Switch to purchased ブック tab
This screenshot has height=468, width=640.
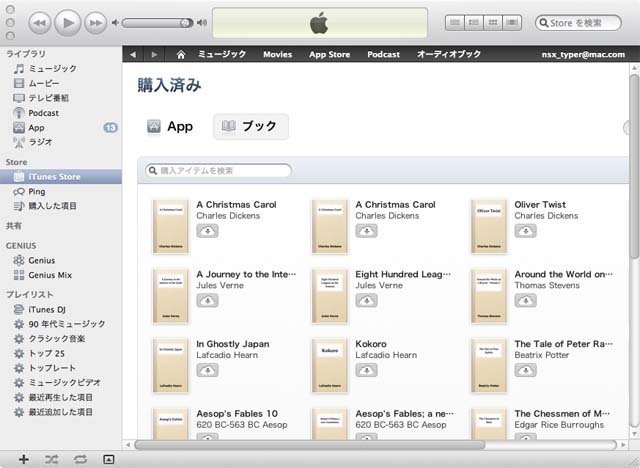(x=251, y=126)
